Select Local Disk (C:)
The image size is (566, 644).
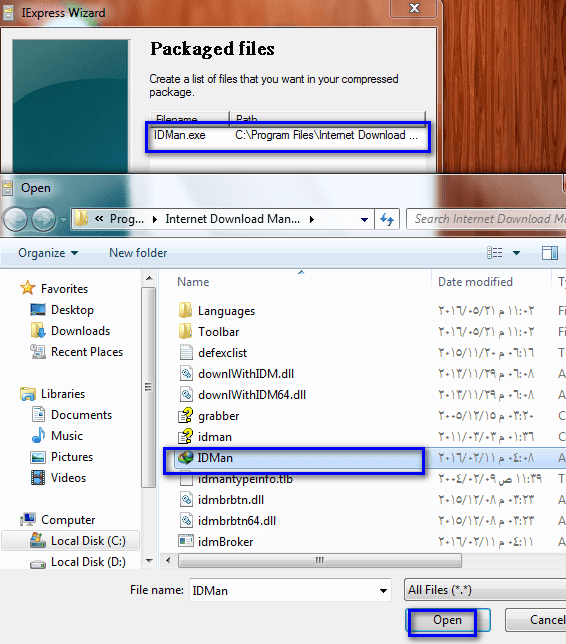pyautogui.click(x=88, y=541)
